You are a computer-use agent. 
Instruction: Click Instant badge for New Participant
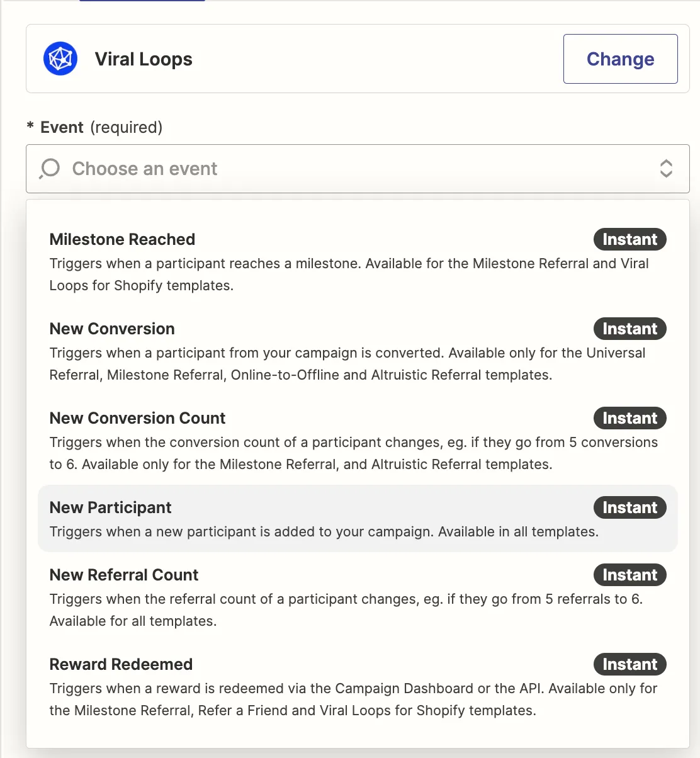point(629,507)
